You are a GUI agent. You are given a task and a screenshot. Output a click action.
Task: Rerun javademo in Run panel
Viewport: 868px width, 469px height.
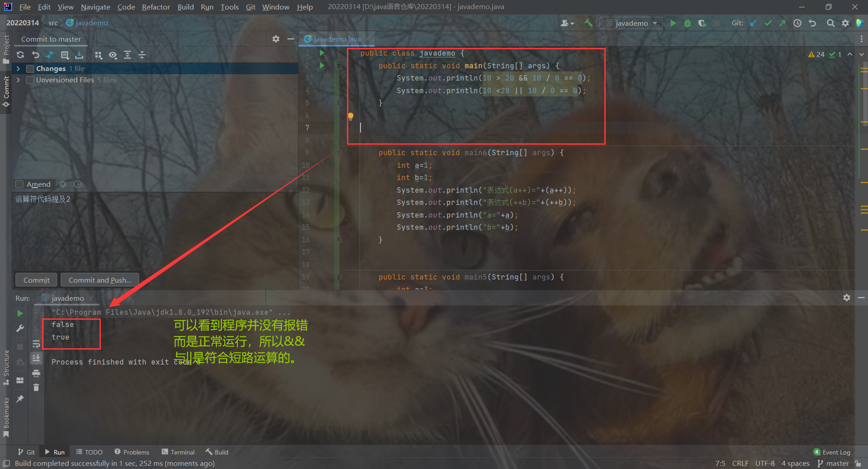coord(20,313)
